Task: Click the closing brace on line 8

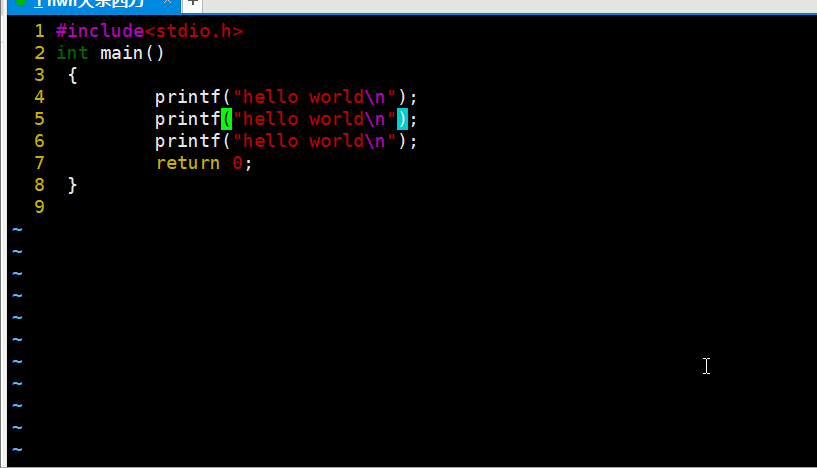Action: (72, 185)
